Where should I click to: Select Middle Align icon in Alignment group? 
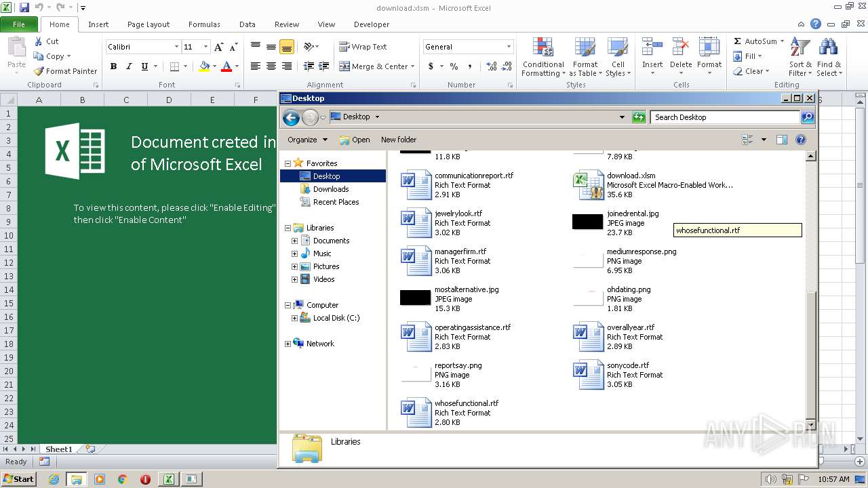pos(271,47)
